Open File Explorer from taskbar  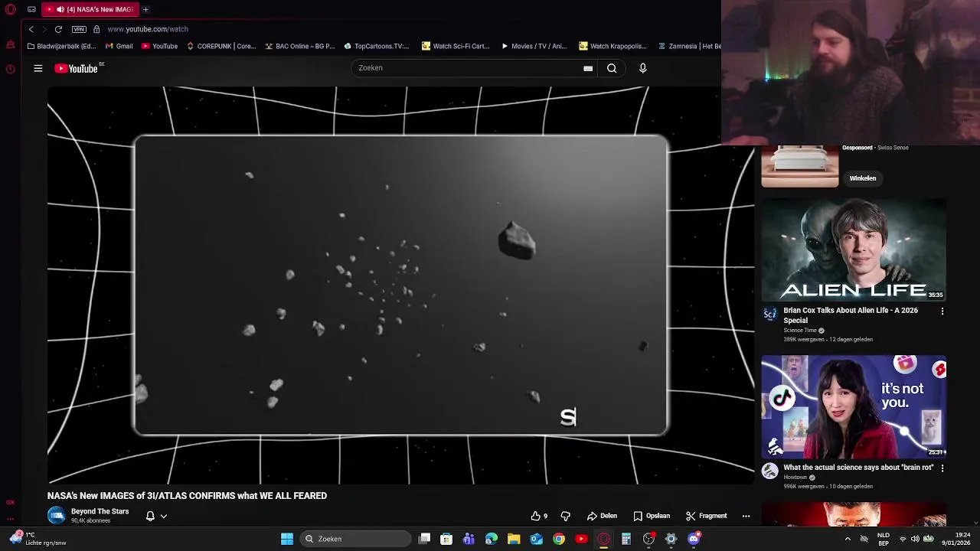[514, 539]
